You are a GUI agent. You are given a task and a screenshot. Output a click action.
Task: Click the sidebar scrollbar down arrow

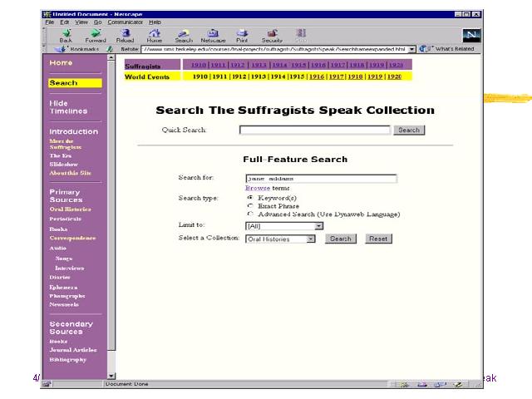pyautogui.click(x=111, y=376)
